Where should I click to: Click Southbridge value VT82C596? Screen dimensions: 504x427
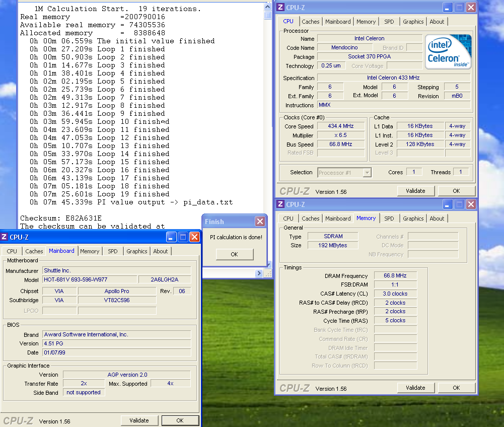[117, 300]
